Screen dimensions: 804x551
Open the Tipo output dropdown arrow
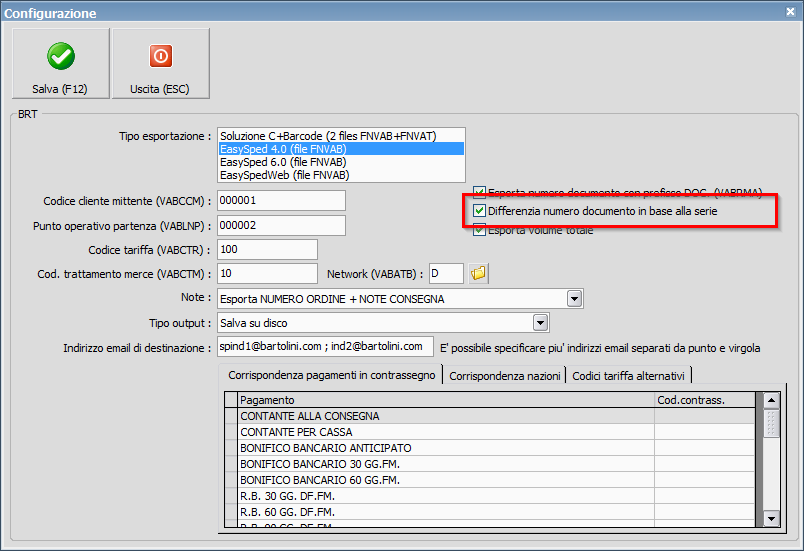point(540,323)
